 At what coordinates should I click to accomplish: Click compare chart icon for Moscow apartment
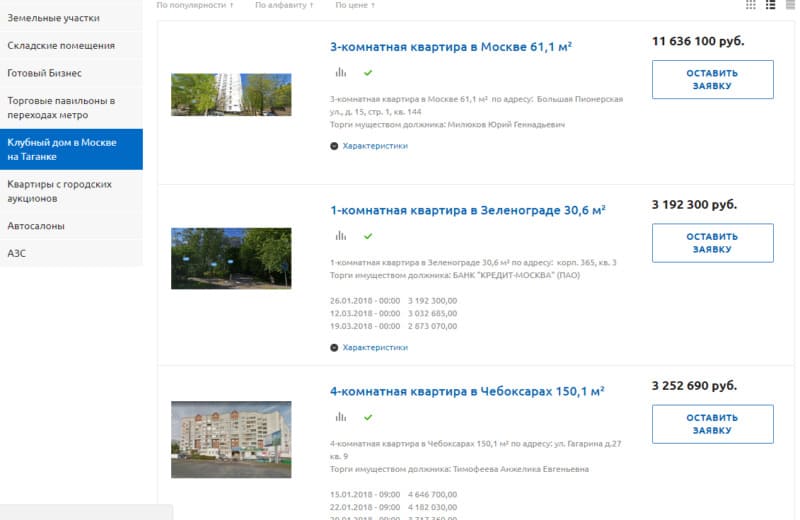340,73
